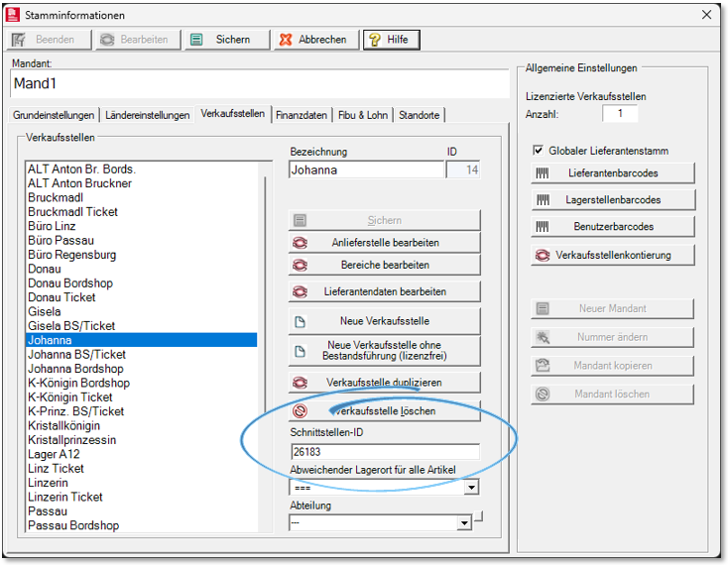Click into the Schnittstellen-ID field
Screen dimensions: 728x565
(384, 452)
